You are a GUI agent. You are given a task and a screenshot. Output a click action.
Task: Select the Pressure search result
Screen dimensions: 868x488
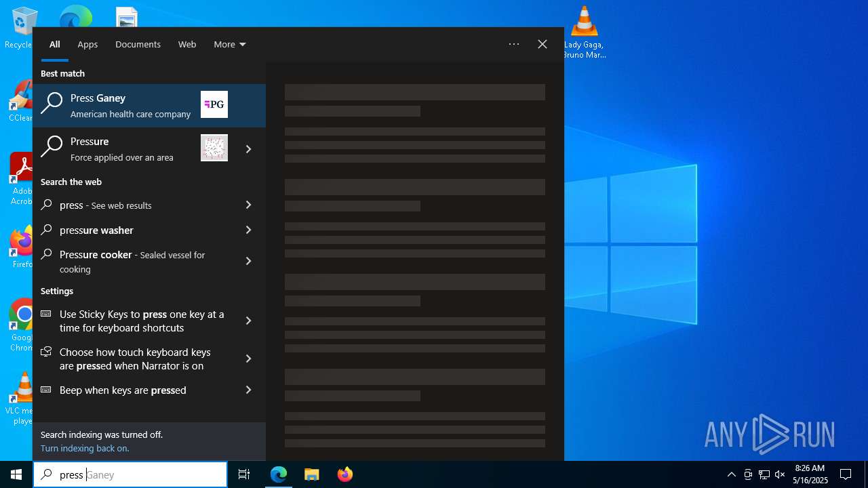pyautogui.click(x=132, y=149)
